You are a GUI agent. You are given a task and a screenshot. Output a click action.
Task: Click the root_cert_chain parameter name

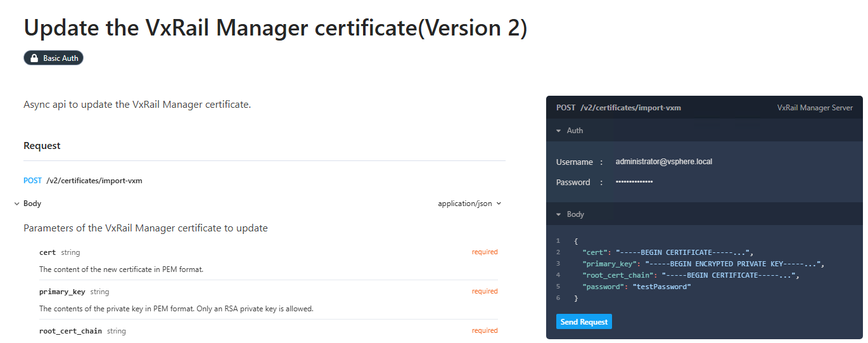pos(70,331)
